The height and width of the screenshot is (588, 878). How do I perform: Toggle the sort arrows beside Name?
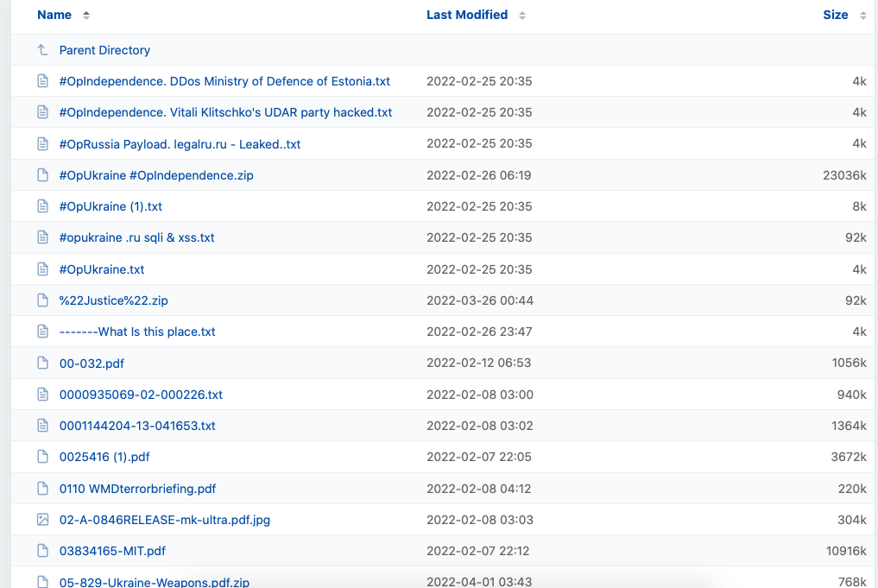click(x=86, y=16)
